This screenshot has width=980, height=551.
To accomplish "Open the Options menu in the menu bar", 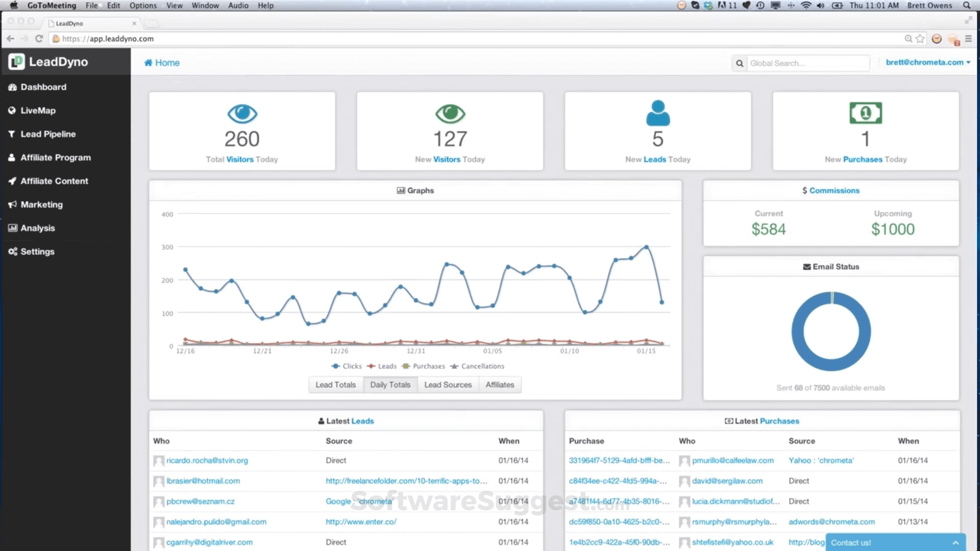I will [x=143, y=6].
